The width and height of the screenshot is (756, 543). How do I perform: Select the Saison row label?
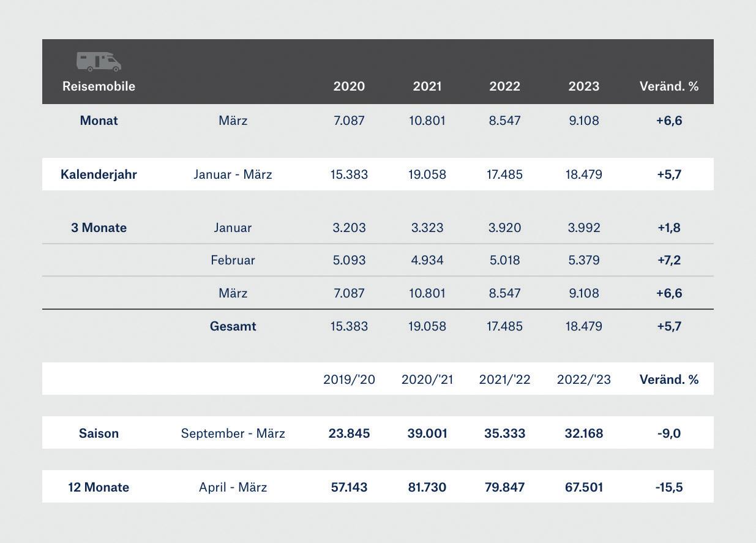point(99,433)
